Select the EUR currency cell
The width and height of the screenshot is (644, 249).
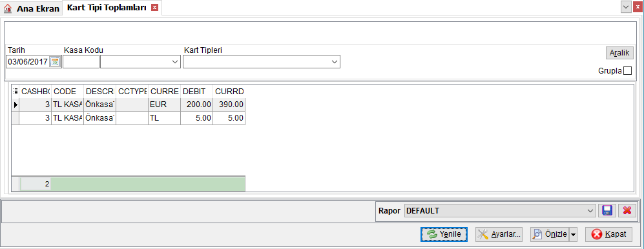click(164, 105)
